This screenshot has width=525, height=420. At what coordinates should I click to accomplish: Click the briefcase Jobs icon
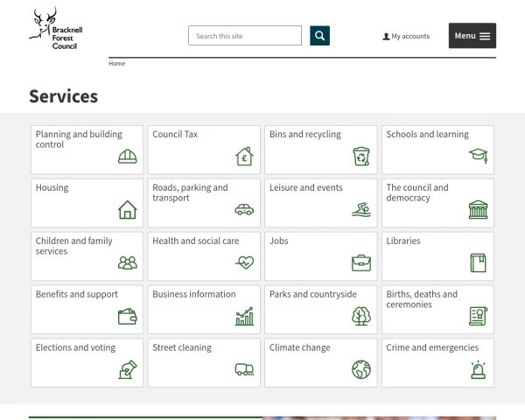361,262
